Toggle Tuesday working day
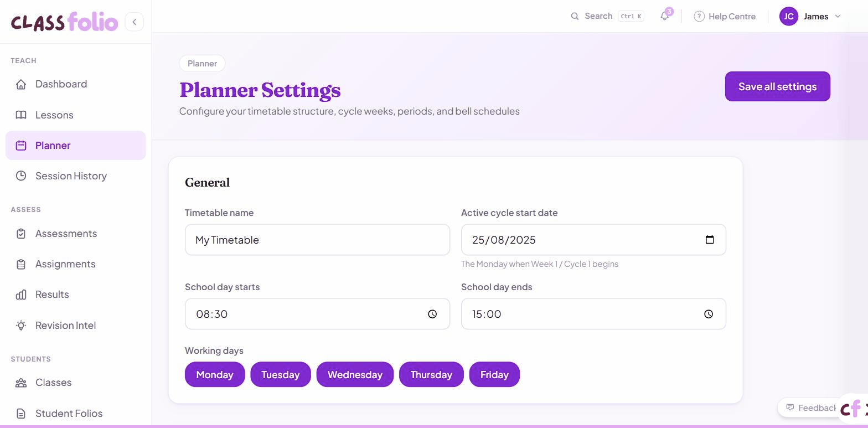 pyautogui.click(x=281, y=375)
